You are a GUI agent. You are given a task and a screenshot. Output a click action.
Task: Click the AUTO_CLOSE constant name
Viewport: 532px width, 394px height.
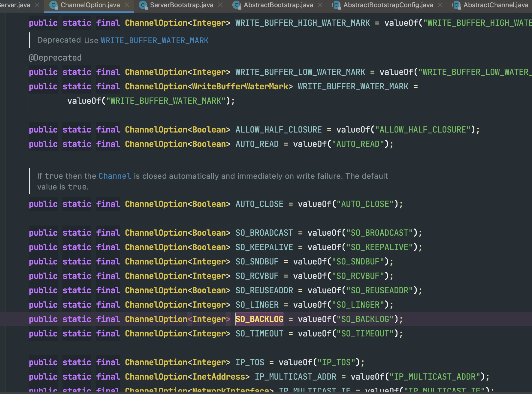tap(259, 204)
